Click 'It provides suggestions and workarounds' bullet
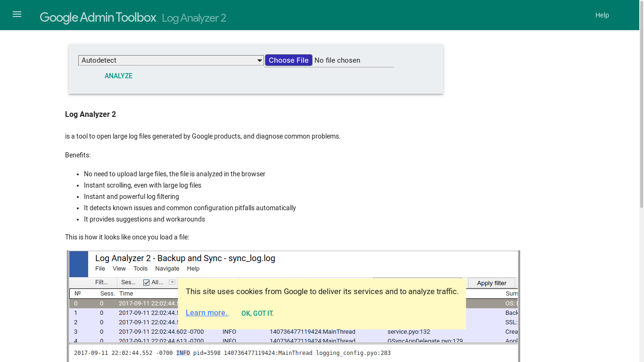Screen dimensions: 644x362 tap(144, 219)
